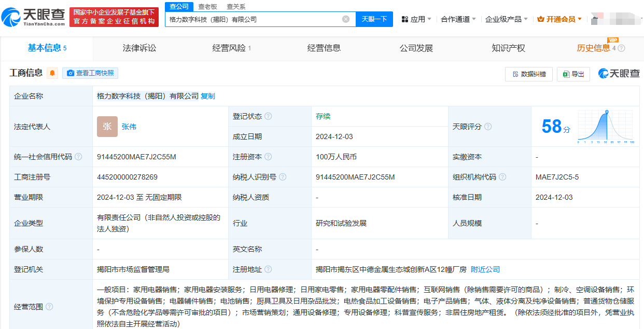Click the taxpayer ID value under 纳税人识别号
644x329 pixels.
click(x=355, y=177)
